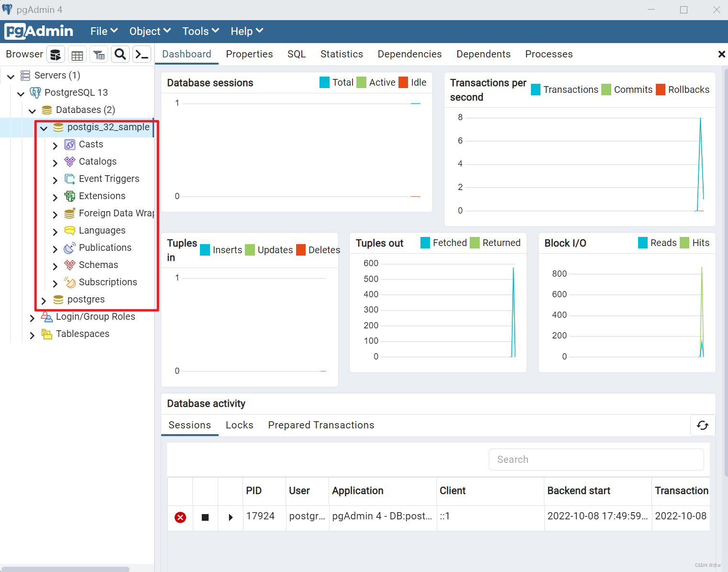The width and height of the screenshot is (728, 572).
Task: Expand the Tablespaces node
Action: point(32,335)
